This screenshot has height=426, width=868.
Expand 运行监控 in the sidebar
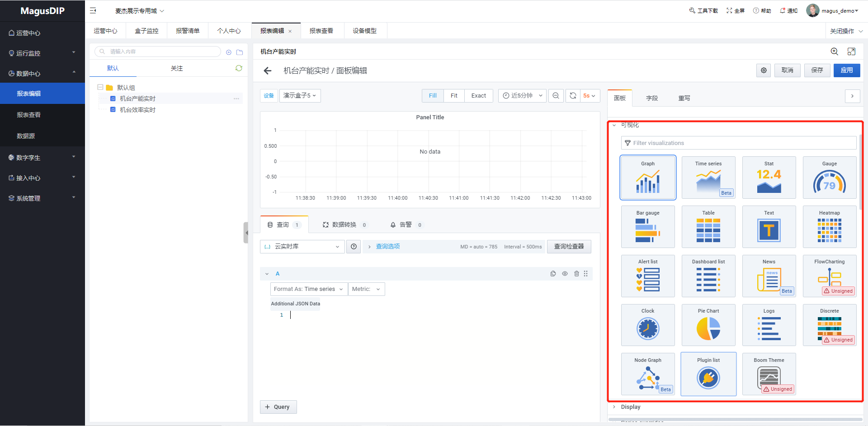[42, 53]
